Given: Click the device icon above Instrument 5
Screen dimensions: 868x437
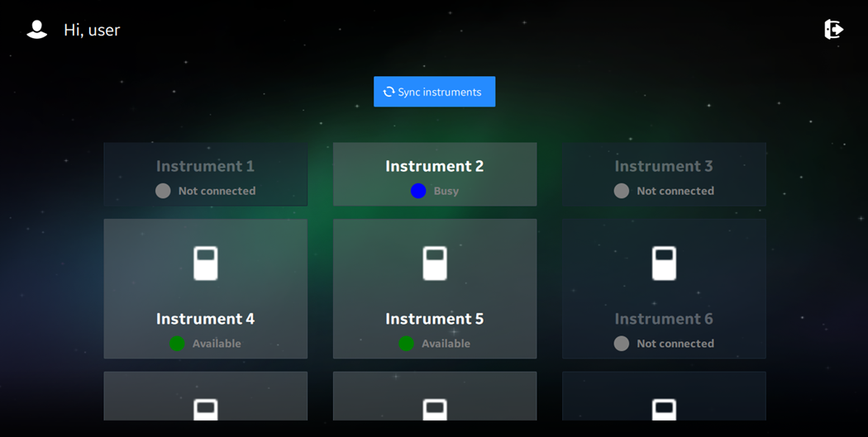Looking at the screenshot, I should (x=435, y=264).
